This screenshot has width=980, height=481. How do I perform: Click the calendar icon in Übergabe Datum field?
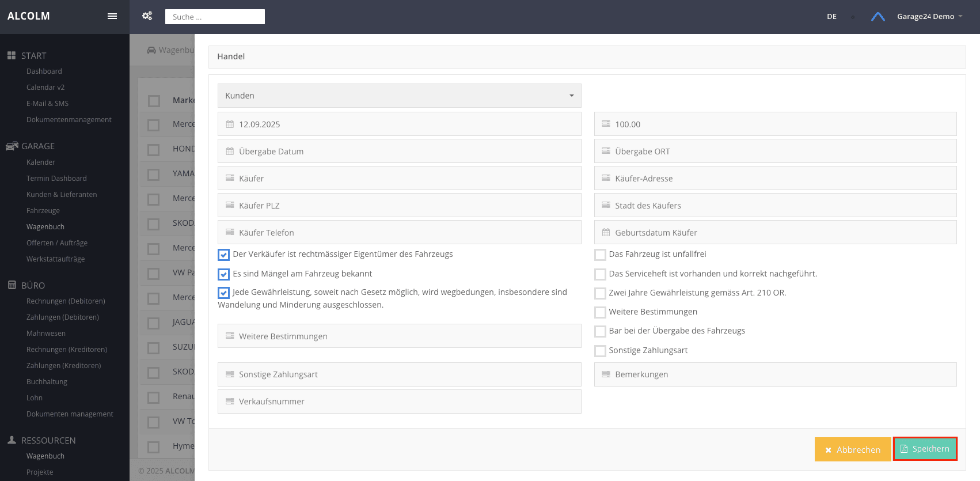230,151
